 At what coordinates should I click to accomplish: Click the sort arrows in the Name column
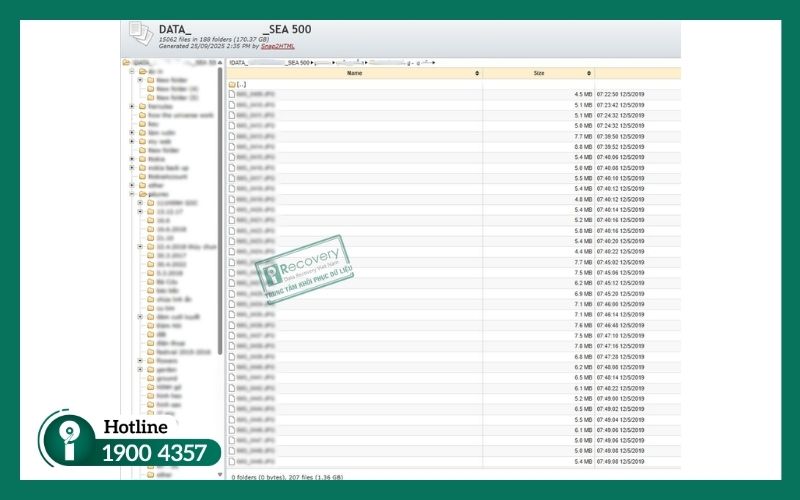coord(477,73)
